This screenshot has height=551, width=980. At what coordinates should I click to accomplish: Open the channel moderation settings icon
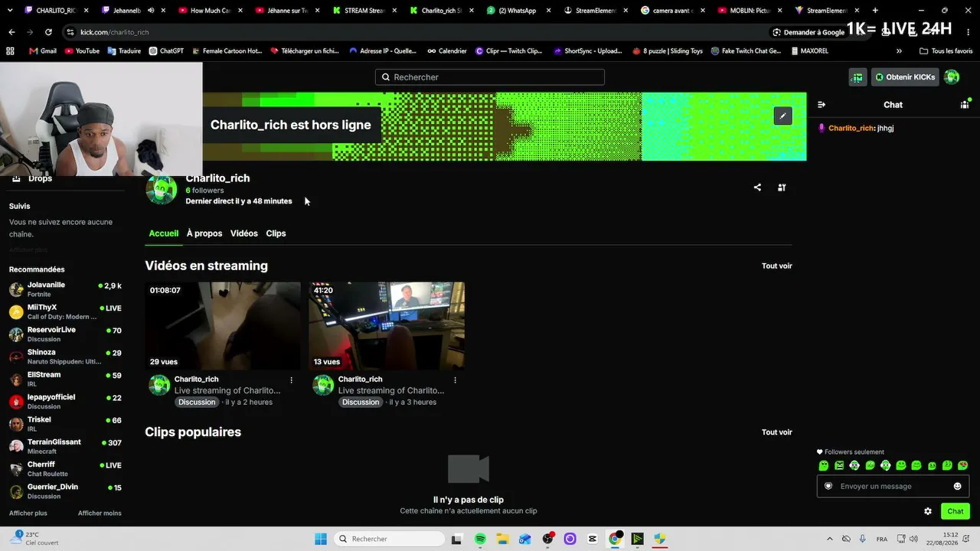coord(782,187)
